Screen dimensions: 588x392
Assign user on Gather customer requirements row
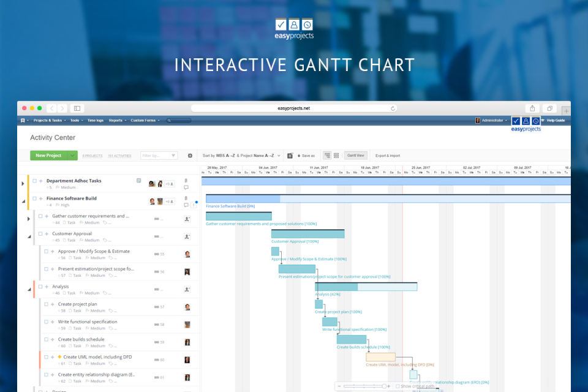187,219
